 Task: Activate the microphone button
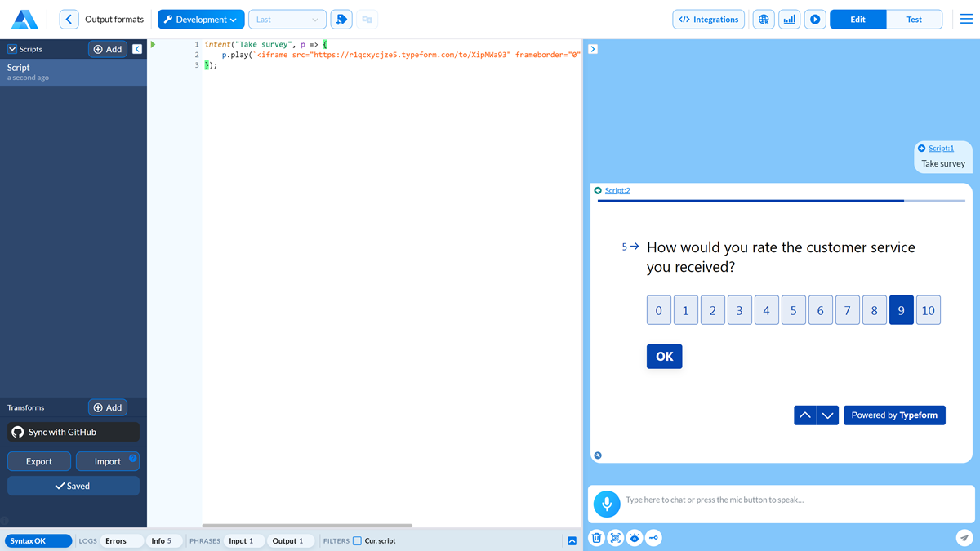[x=607, y=504]
